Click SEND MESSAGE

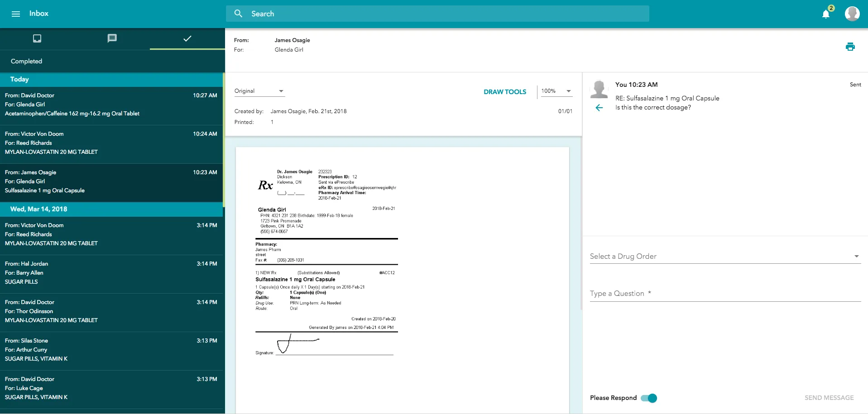tap(829, 397)
